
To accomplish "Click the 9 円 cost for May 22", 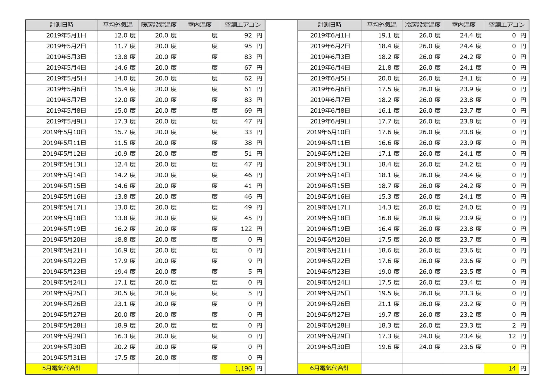I will pos(242,261).
